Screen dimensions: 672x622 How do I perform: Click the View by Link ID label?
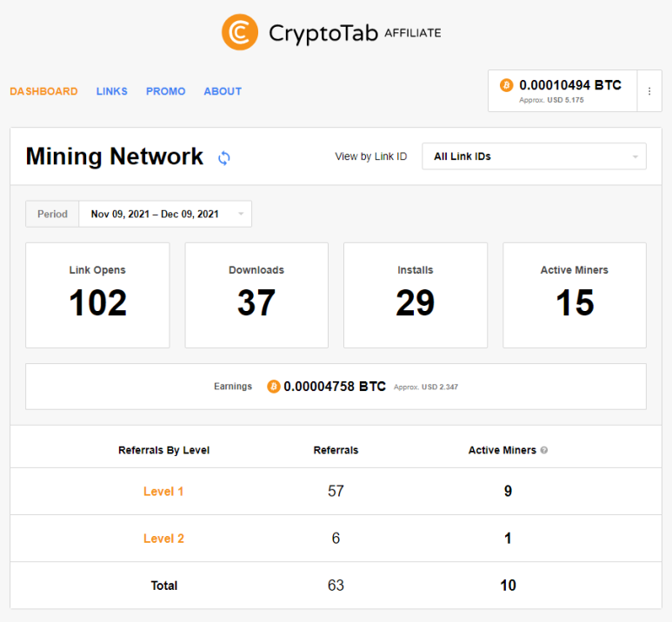pos(370,156)
